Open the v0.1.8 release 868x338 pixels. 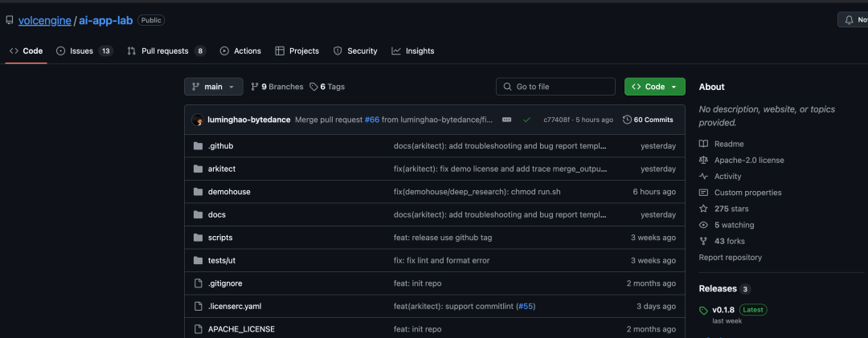point(723,310)
